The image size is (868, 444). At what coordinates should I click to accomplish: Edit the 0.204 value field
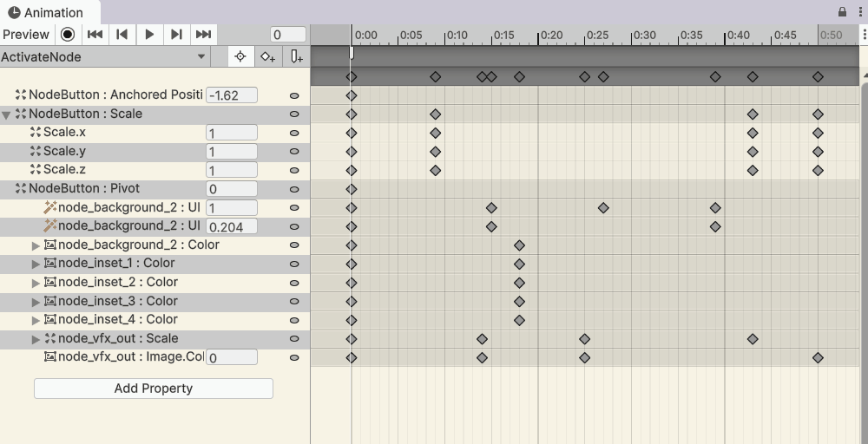(x=232, y=226)
